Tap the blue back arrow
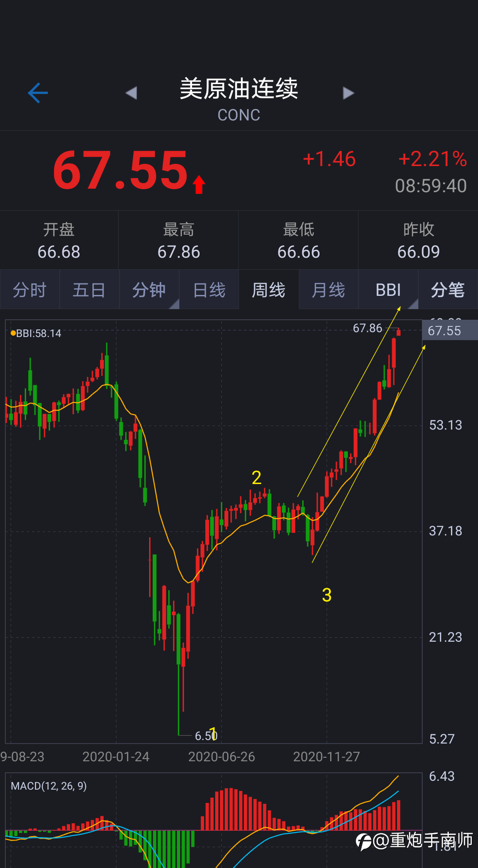Viewport: 478px width, 868px height. pos(38,93)
